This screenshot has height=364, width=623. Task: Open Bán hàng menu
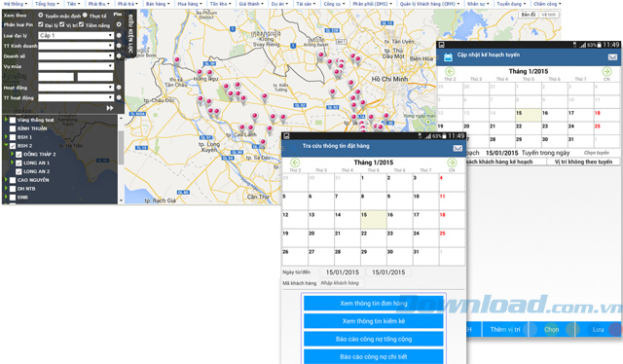(158, 4)
